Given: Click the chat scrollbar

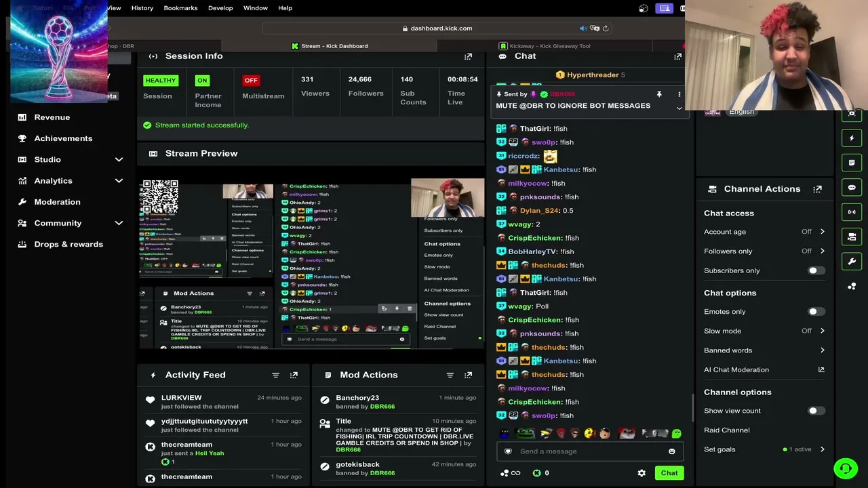Looking at the screenshot, I should [692, 407].
